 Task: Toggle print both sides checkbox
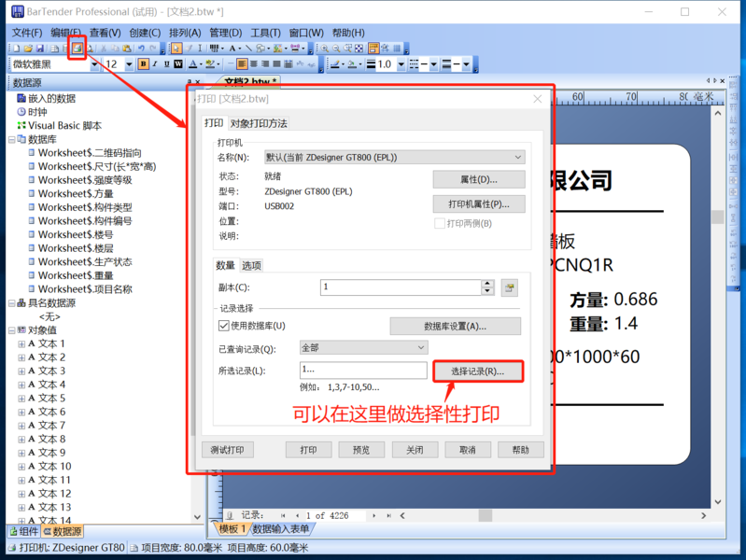click(440, 224)
